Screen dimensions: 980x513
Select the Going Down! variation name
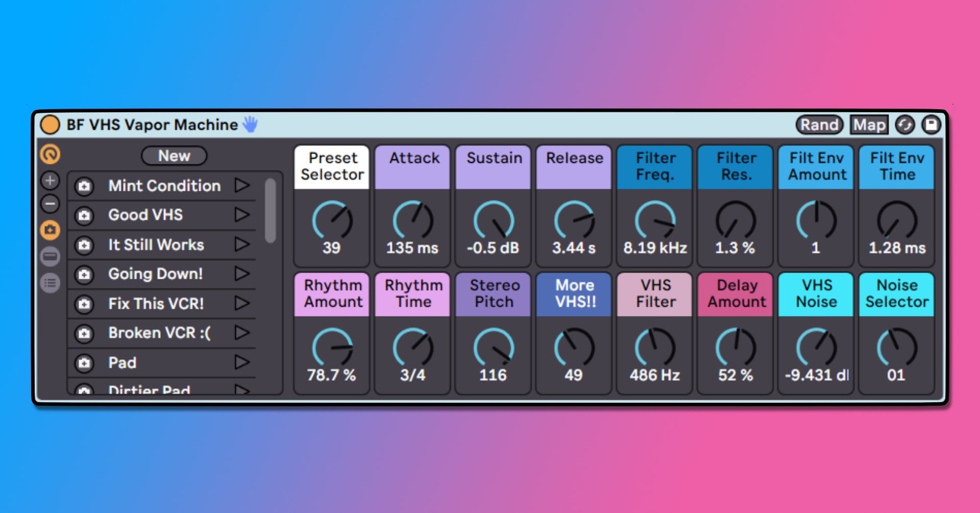[x=156, y=274]
